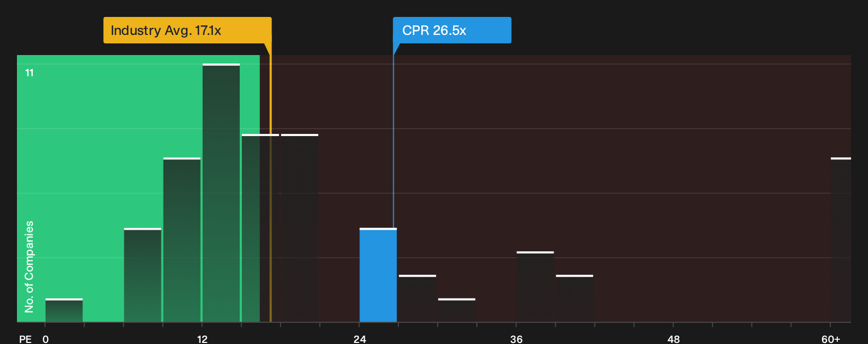Click the bar just after PE 36
The width and height of the screenshot is (868, 344).
[x=535, y=287]
